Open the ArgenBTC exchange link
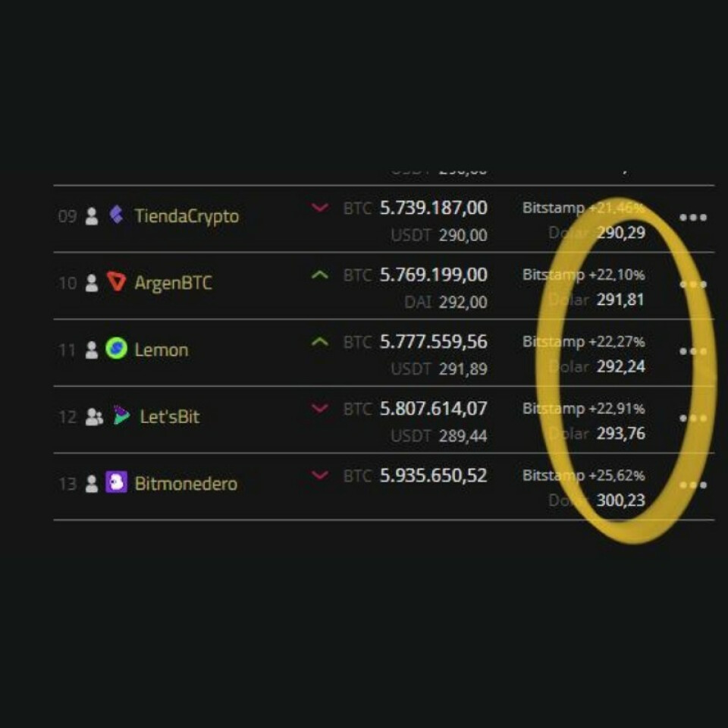This screenshot has width=728, height=728. 173,283
